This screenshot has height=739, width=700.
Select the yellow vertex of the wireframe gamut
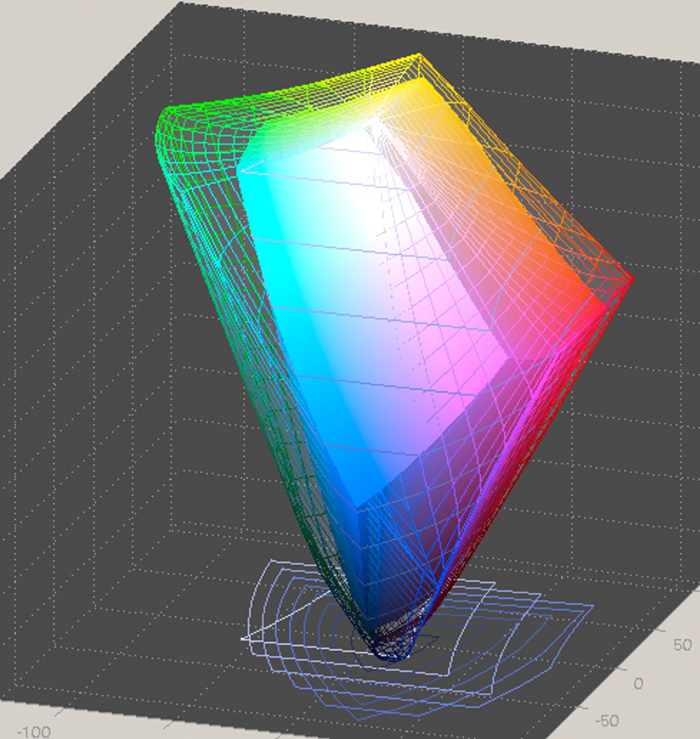pyautogui.click(x=419, y=55)
